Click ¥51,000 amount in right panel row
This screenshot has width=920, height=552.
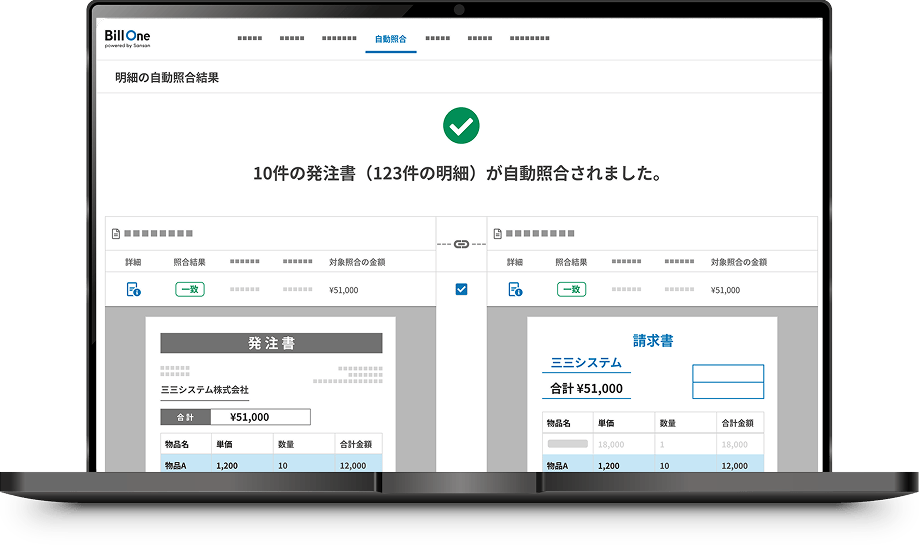[x=725, y=290]
